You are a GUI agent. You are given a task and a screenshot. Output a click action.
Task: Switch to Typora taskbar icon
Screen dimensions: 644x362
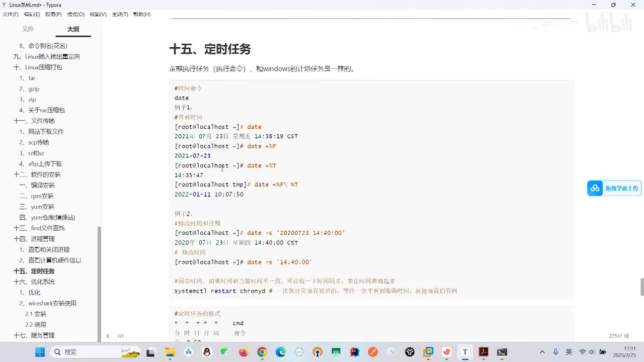pyautogui.click(x=465, y=352)
